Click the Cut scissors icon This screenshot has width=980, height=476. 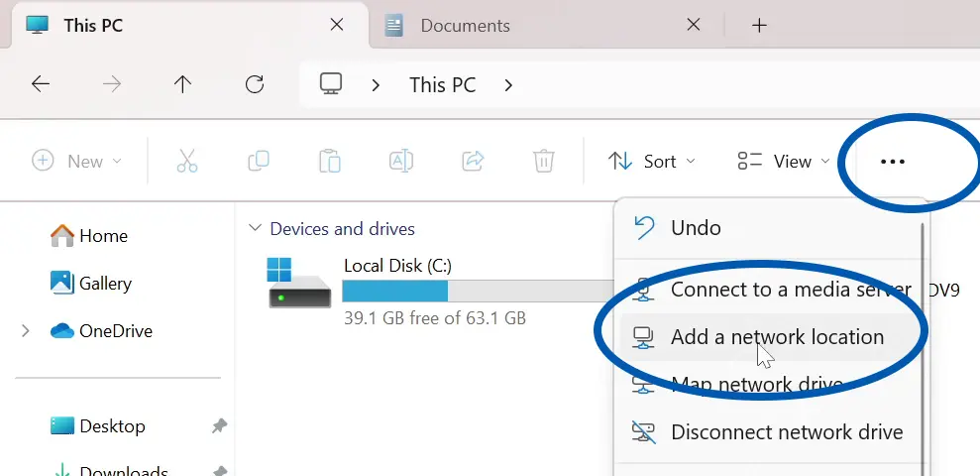(187, 162)
